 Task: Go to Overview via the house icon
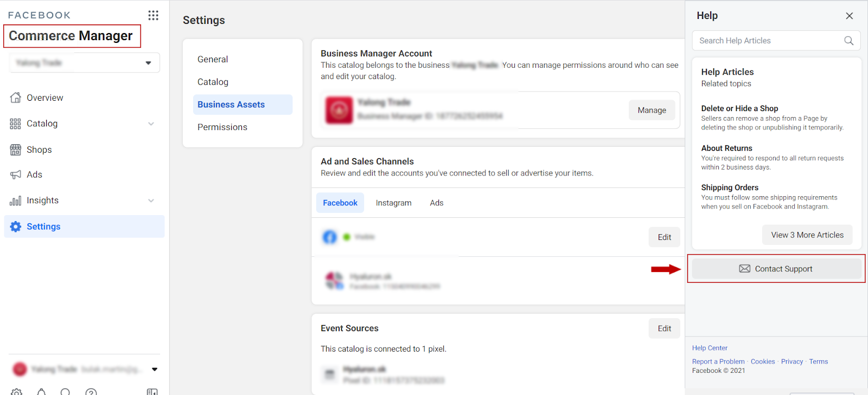[16, 98]
